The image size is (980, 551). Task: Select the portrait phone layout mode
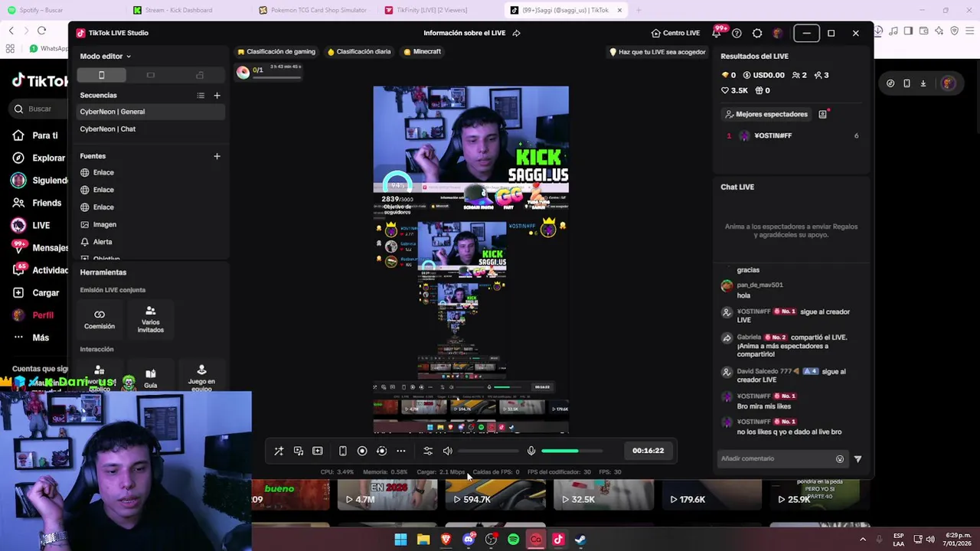click(x=101, y=75)
